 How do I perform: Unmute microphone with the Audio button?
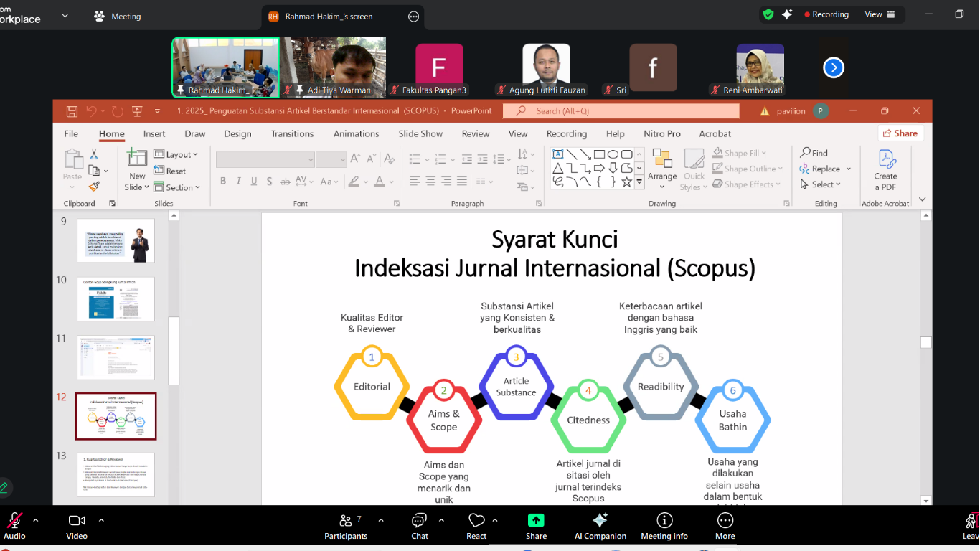14,525
